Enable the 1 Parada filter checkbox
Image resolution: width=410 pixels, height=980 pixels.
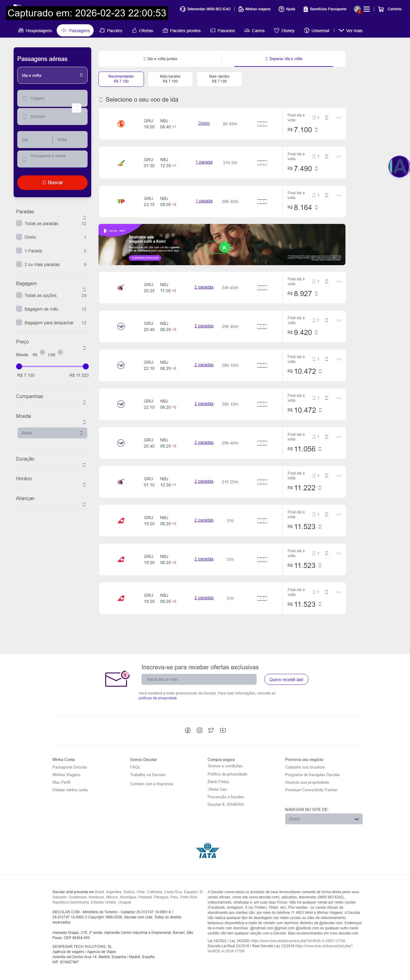(x=19, y=251)
